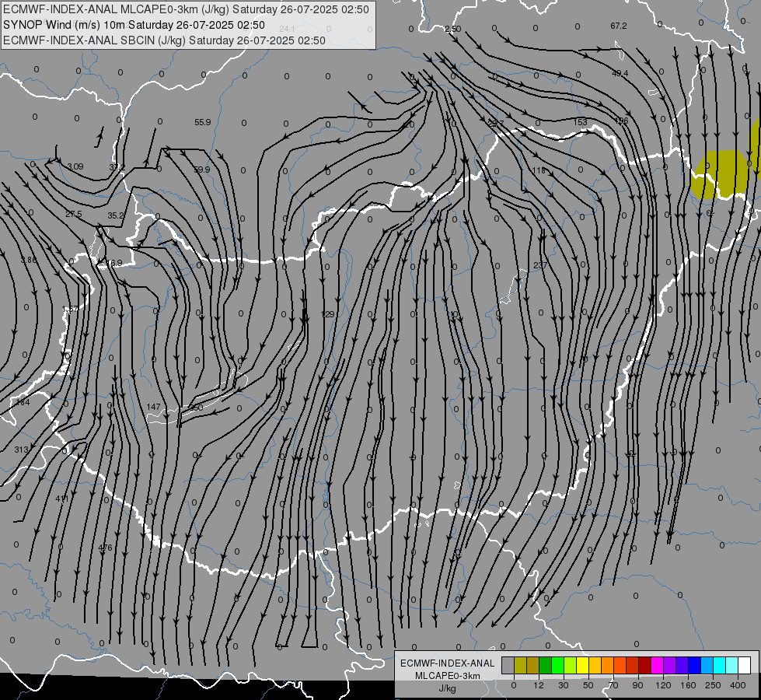Pick the bright green legend swatch
This screenshot has height=700, width=761.
click(x=557, y=665)
